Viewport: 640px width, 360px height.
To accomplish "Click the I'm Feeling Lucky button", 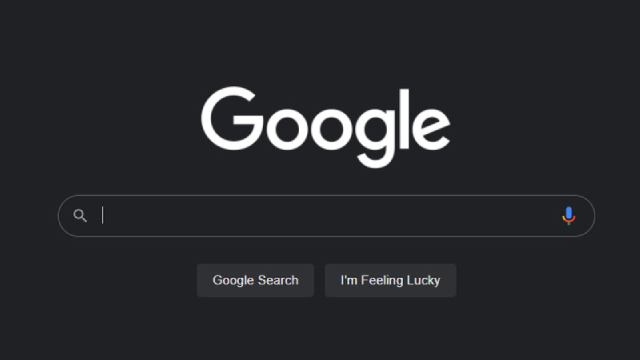I will tap(391, 280).
